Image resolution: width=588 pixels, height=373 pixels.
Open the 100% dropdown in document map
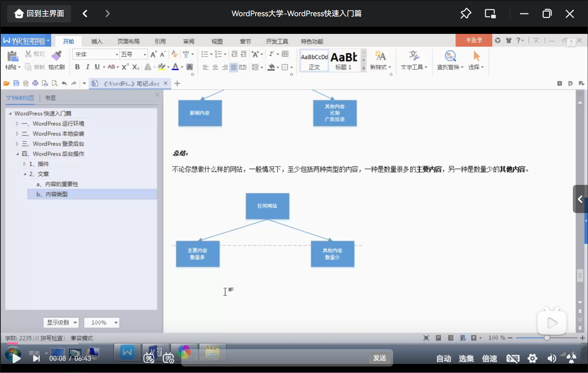coord(102,323)
